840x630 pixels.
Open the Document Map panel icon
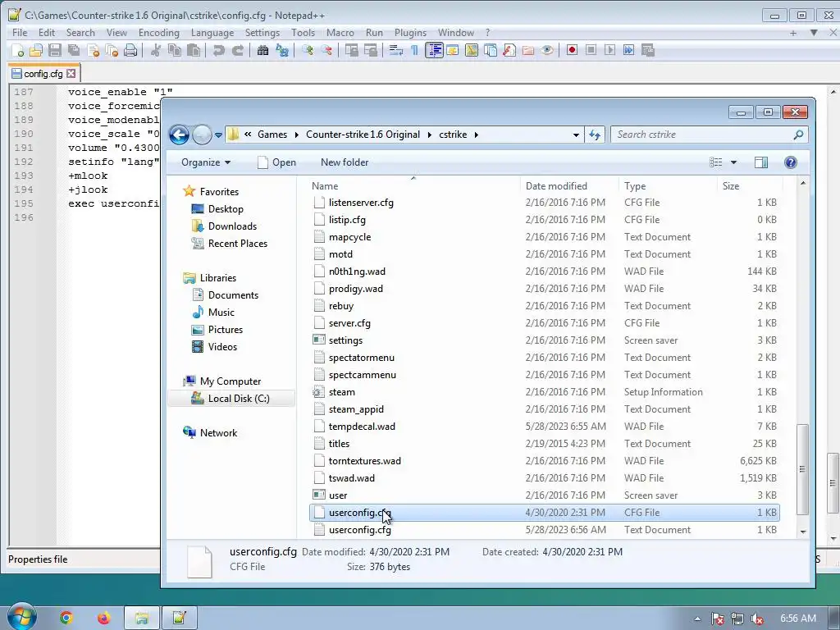(472, 50)
